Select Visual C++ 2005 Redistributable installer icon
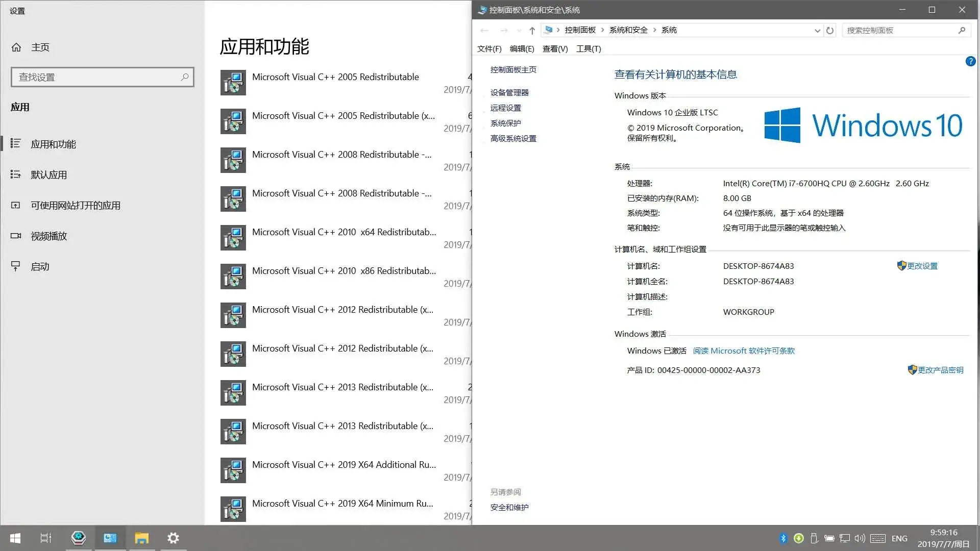The height and width of the screenshot is (551, 980). (233, 83)
